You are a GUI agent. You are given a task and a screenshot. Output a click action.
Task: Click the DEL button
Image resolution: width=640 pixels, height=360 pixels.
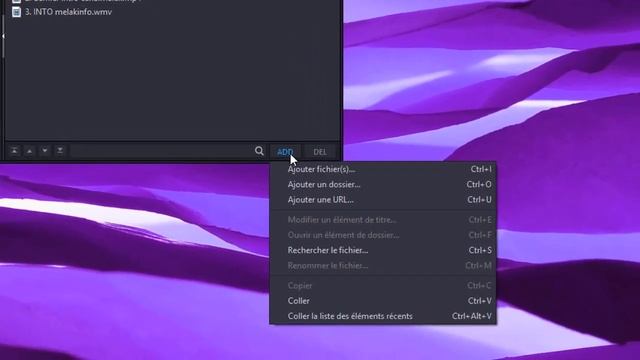tap(320, 152)
